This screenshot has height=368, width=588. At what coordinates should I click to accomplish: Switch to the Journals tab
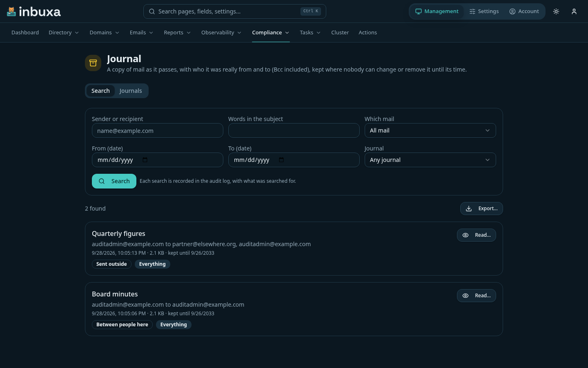pos(131,91)
